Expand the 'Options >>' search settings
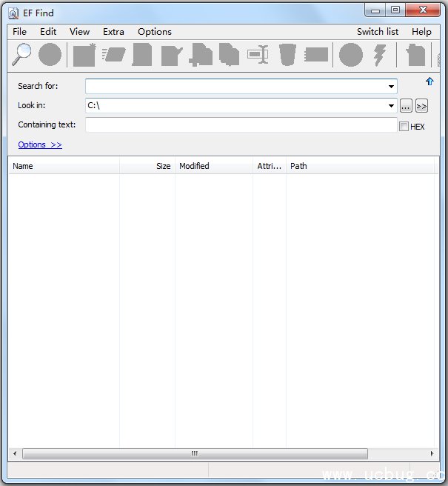 [x=40, y=144]
